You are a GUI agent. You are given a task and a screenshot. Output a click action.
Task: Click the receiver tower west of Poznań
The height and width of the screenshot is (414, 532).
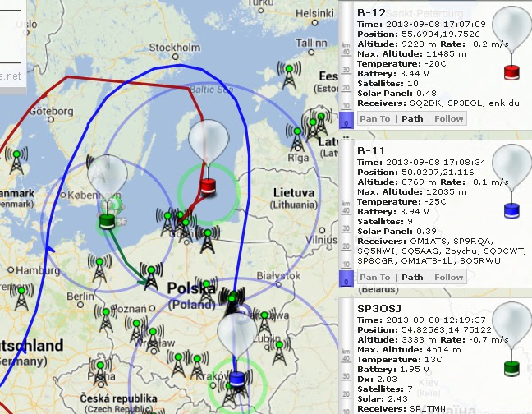tap(106, 319)
